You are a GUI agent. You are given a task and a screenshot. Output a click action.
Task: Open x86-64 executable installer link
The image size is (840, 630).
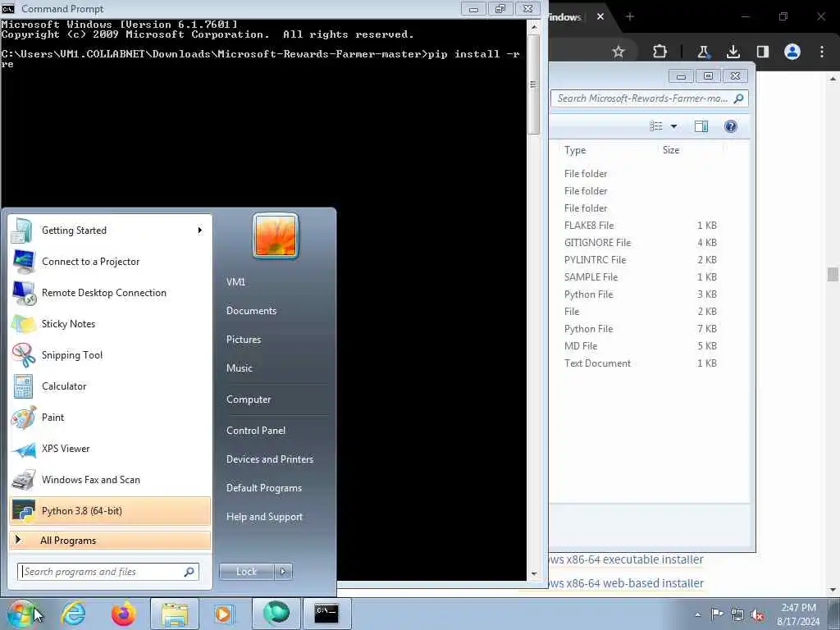pos(626,559)
